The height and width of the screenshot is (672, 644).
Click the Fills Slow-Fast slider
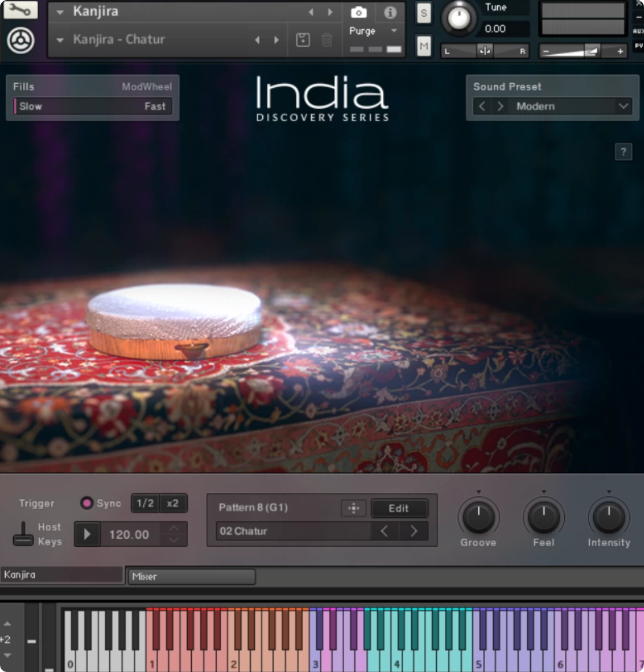[x=92, y=106]
